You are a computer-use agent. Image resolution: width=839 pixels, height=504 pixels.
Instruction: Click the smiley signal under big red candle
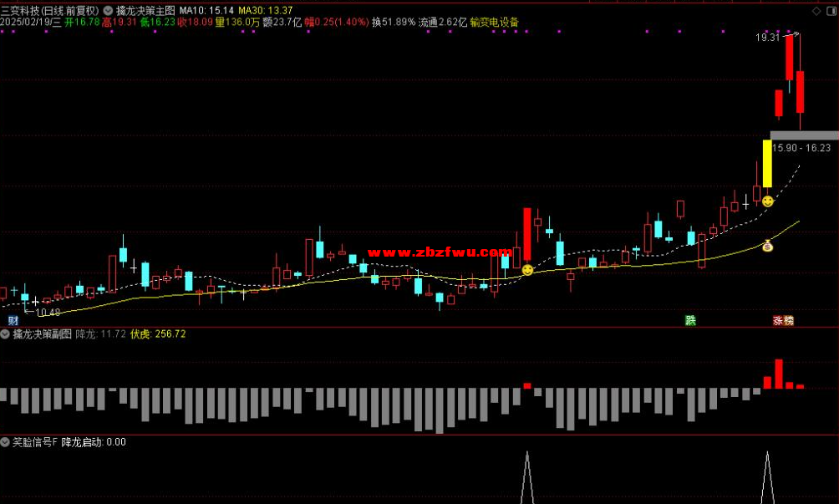(527, 270)
